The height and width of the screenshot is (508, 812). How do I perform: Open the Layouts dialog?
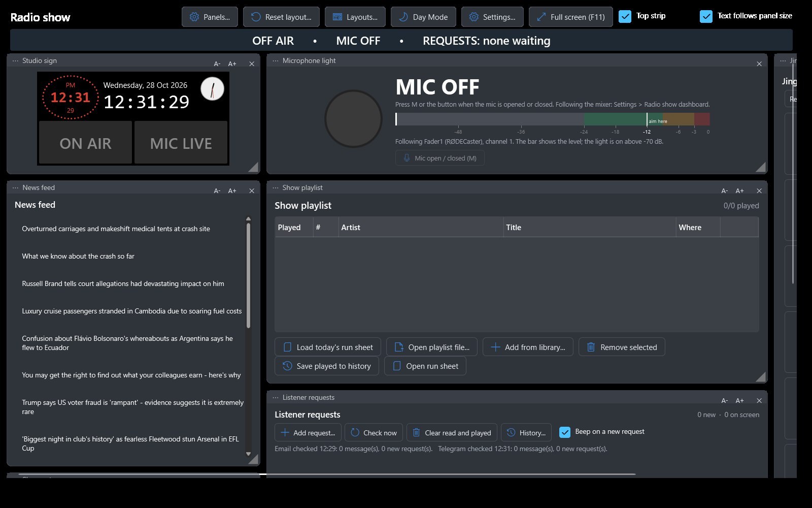point(355,17)
